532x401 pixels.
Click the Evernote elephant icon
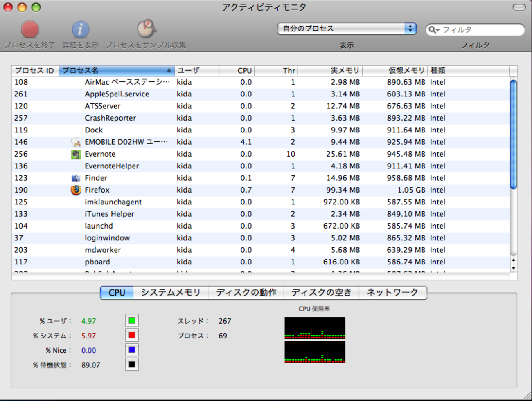[x=76, y=154]
